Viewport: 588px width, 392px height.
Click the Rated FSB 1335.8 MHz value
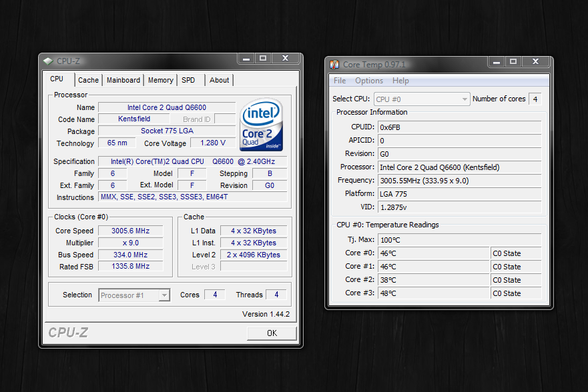(x=131, y=266)
